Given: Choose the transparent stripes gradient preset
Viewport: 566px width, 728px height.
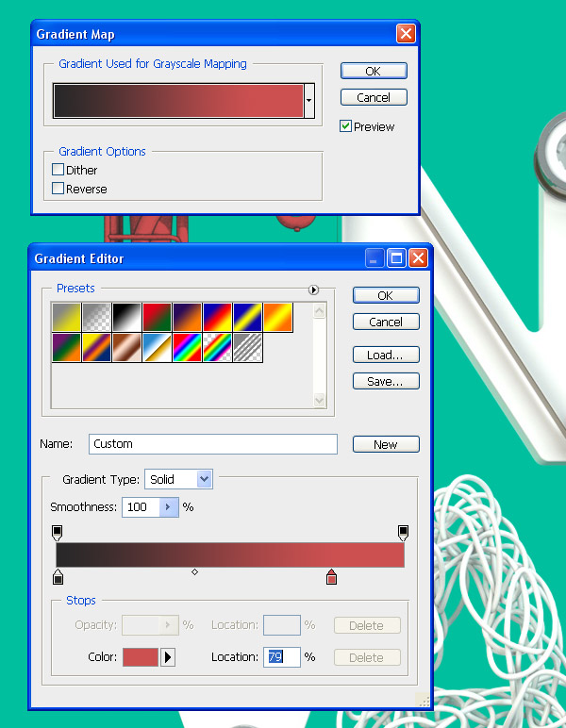Looking at the screenshot, I should click(247, 347).
